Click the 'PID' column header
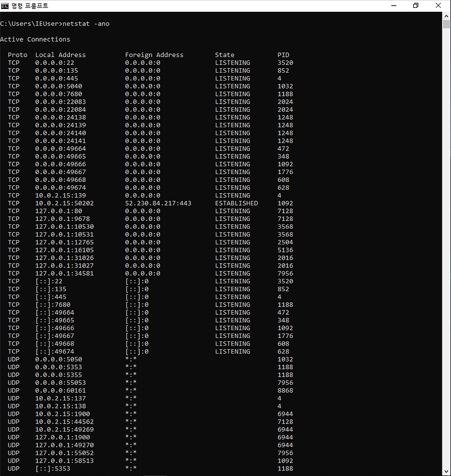The height and width of the screenshot is (476, 451). 283,55
